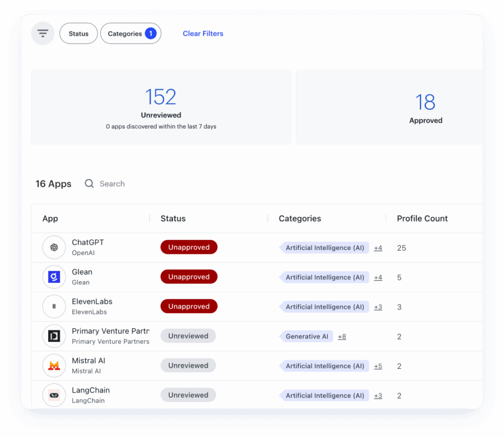Expand ChatGPT's +4 additional categories
The height and width of the screenshot is (437, 504).
click(378, 248)
